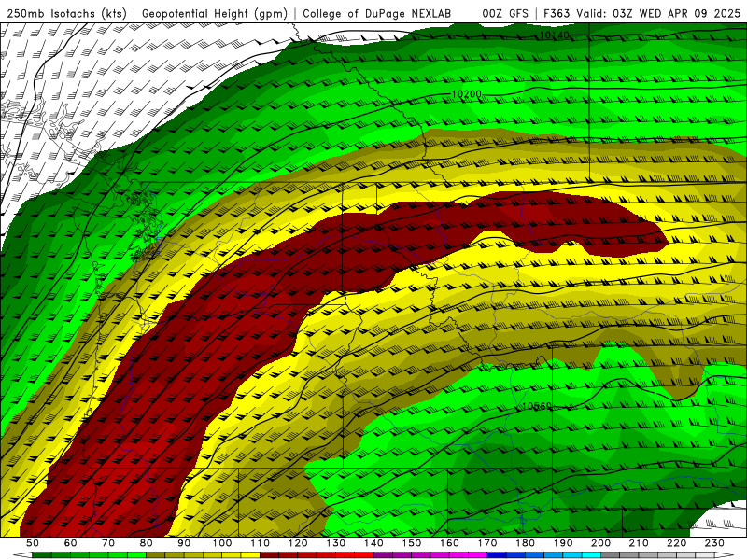Click the 220 knot color scale label
Viewport: 747px width, 560px height.
coord(676,543)
